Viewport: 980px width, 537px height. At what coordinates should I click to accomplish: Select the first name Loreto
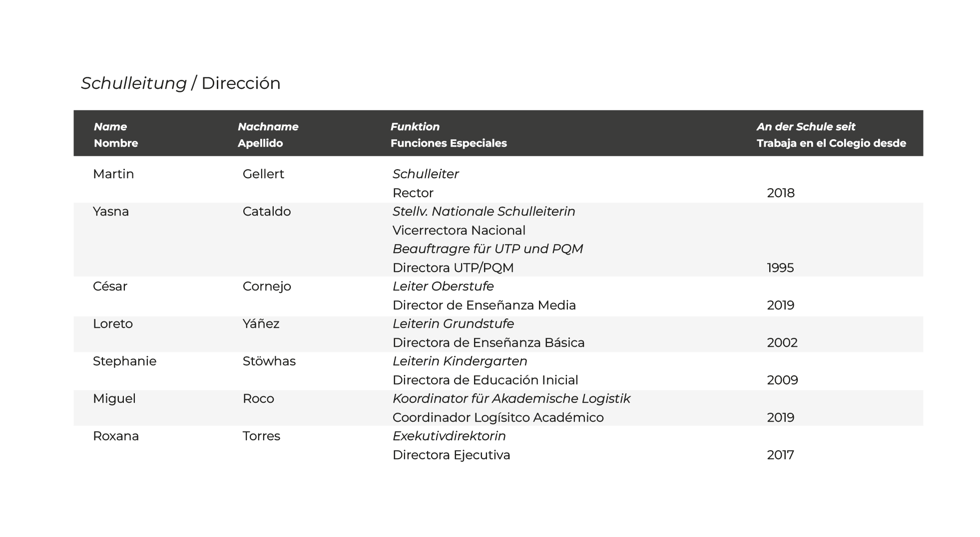click(113, 324)
